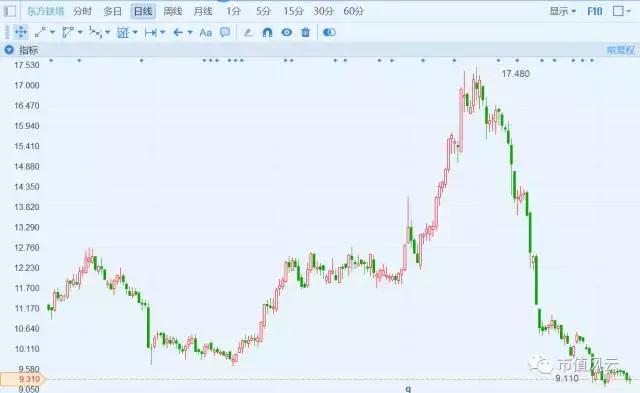Image resolution: width=640 pixels, height=393 pixels.
Task: Select the measurement box tool
Action: coord(123,32)
